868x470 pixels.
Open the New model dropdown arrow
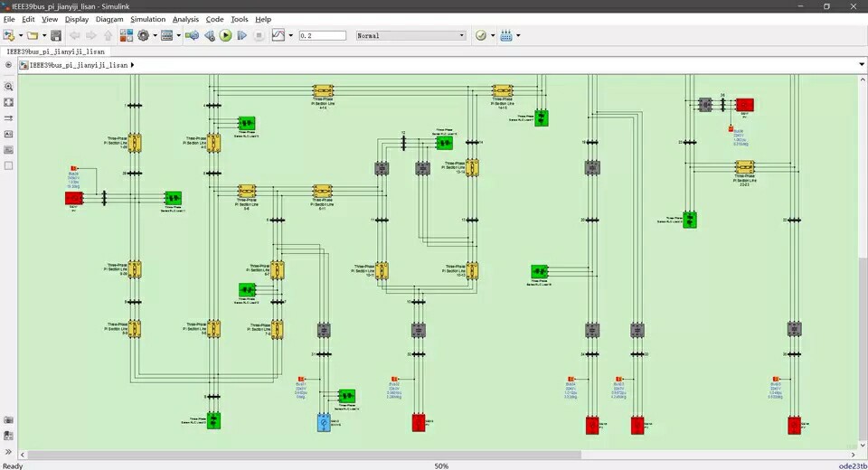click(21, 35)
